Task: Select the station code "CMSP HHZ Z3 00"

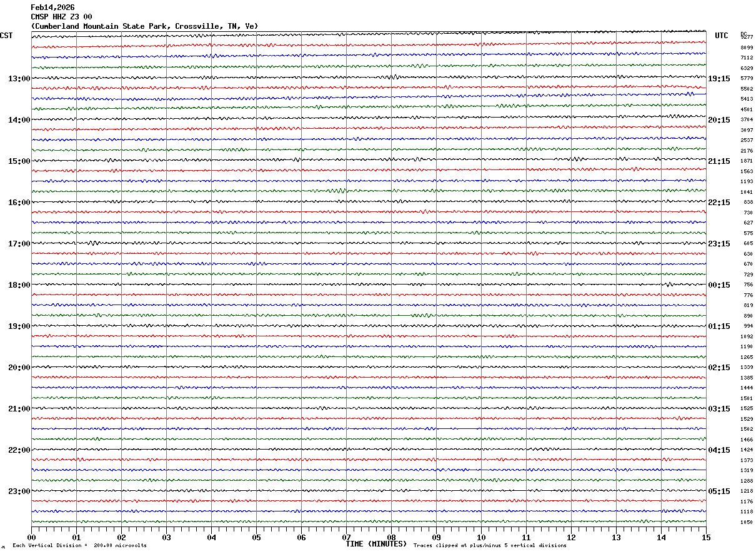Action: [61, 17]
